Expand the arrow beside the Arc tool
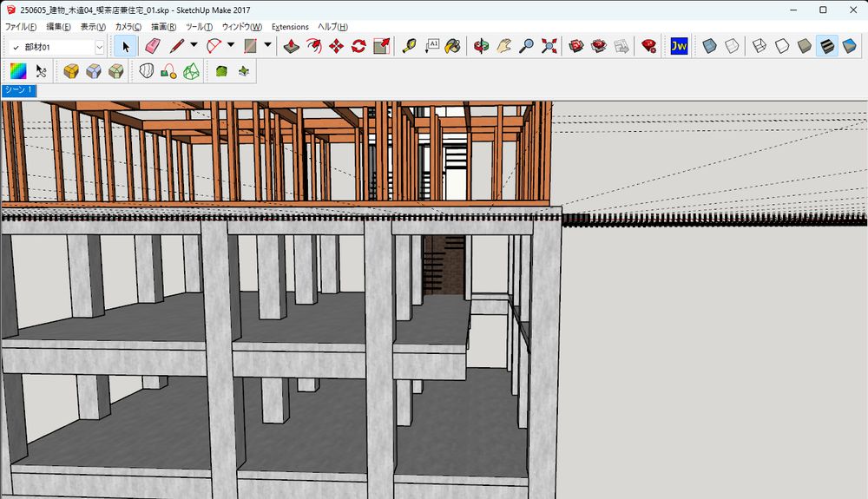Viewport: 868px width, 499px height. (x=232, y=46)
